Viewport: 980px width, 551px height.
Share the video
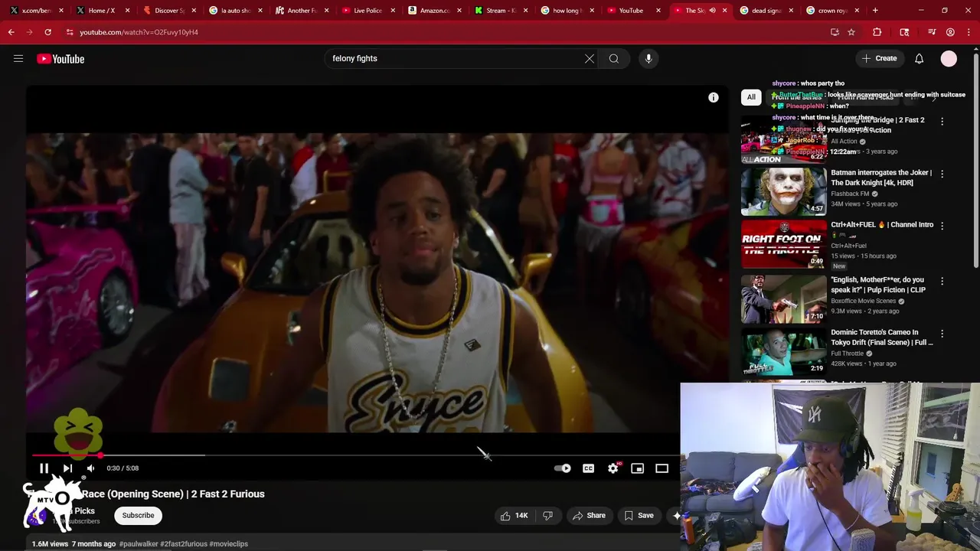pyautogui.click(x=589, y=515)
